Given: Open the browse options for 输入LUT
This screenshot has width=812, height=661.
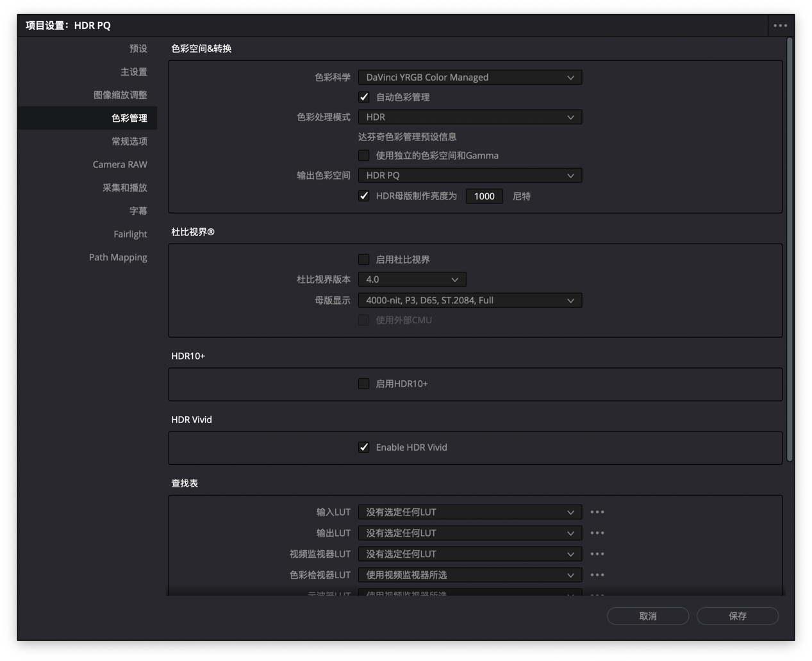Looking at the screenshot, I should click(597, 512).
